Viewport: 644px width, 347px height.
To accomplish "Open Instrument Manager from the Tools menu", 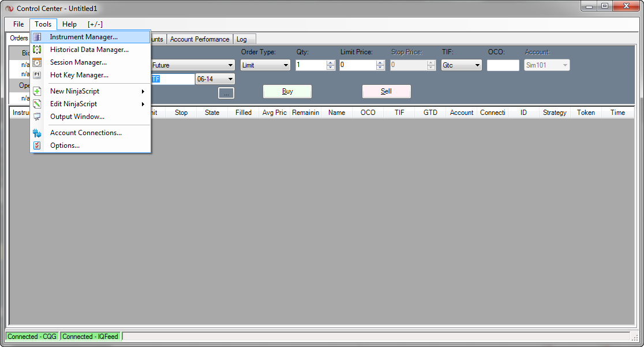I will tap(91, 37).
